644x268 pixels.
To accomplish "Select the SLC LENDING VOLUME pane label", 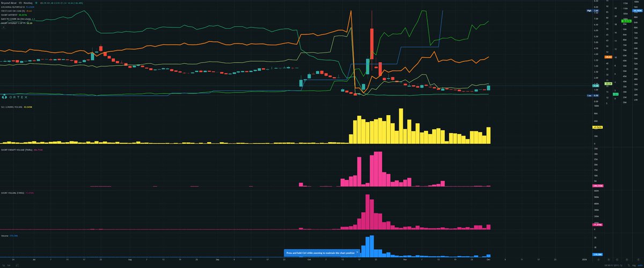I will [x=13, y=107].
